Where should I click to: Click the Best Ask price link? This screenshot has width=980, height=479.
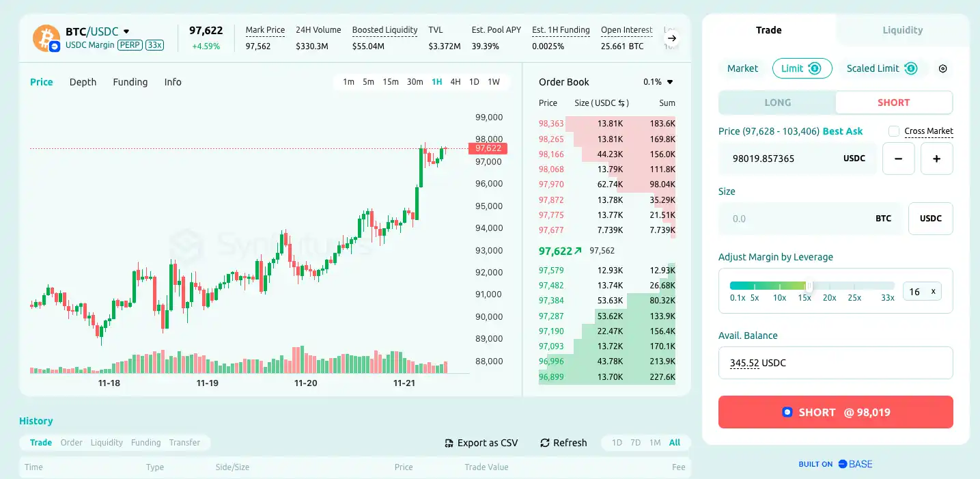click(843, 131)
